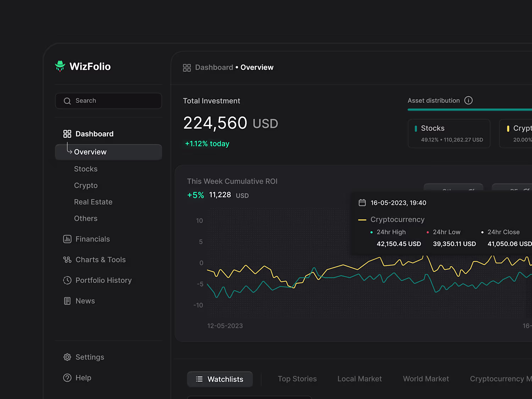Click the Financials bar chart icon
This screenshot has width=532, height=399.
pos(67,239)
